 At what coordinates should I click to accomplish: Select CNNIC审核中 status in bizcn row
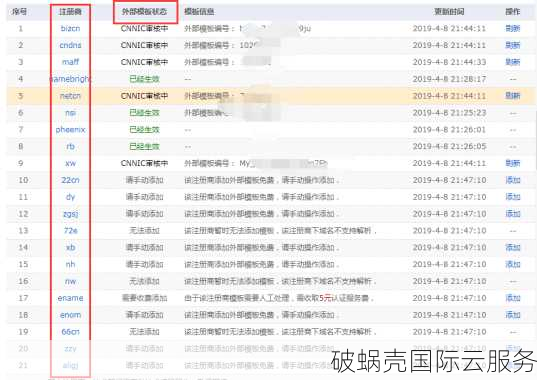tap(144, 28)
